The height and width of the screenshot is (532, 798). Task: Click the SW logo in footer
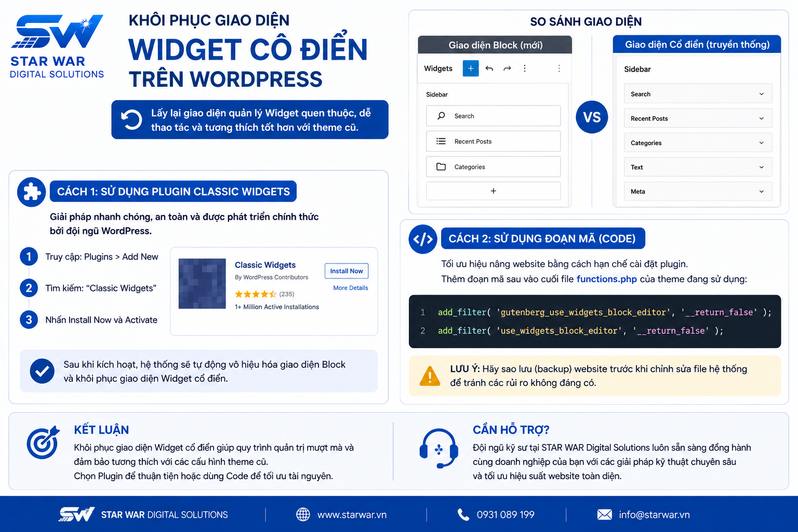77,514
